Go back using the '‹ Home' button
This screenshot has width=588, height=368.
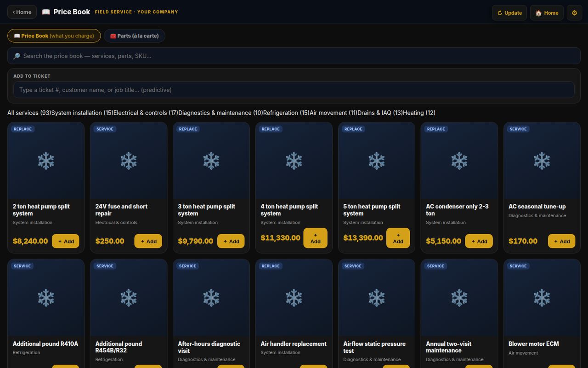pos(22,12)
